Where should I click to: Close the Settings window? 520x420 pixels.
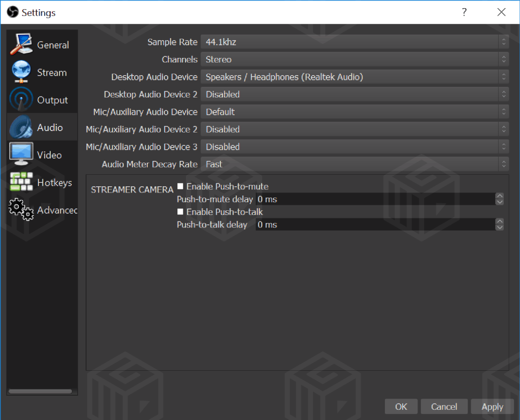pos(501,12)
